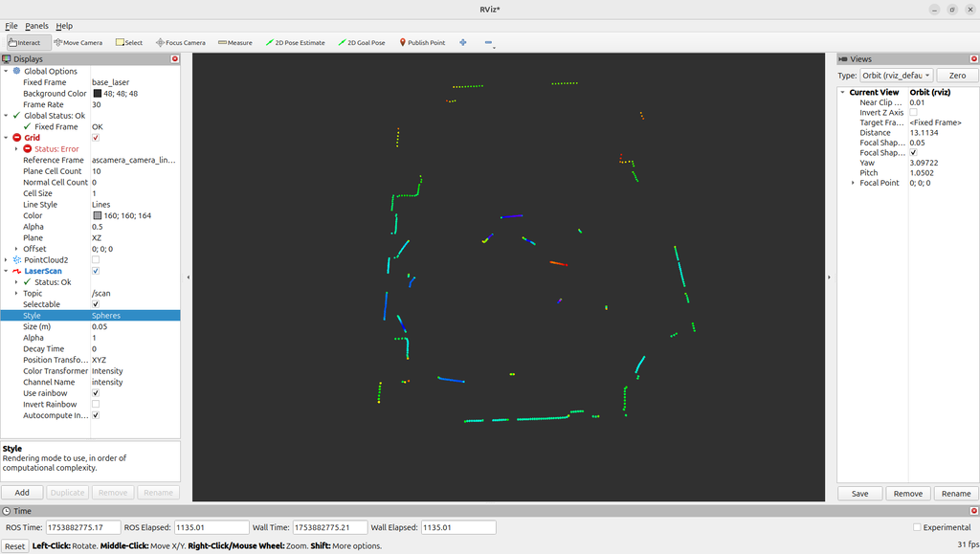Screen dimensions: 980x554
Task: Close the Displays panel
Action: pyautogui.click(x=175, y=58)
